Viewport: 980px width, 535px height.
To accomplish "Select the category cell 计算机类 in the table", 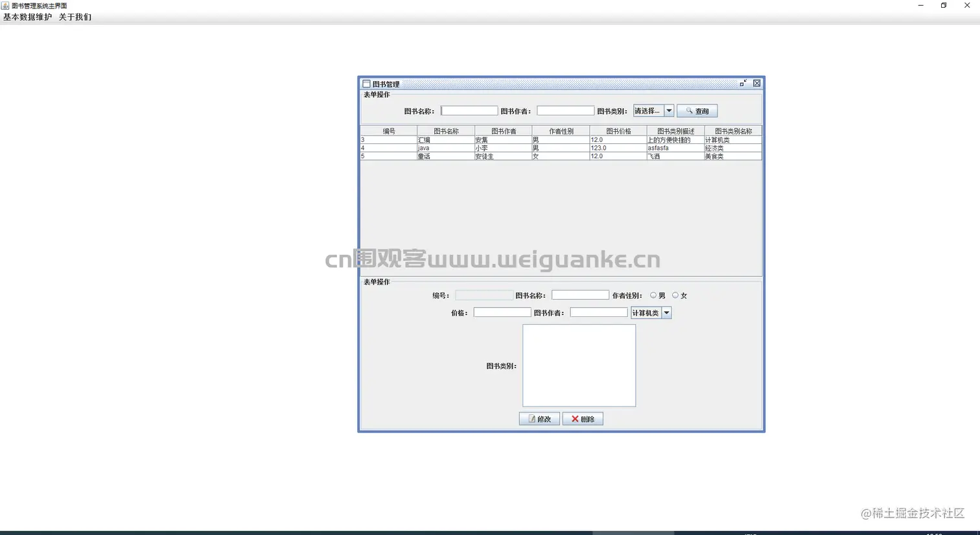I will pos(733,139).
